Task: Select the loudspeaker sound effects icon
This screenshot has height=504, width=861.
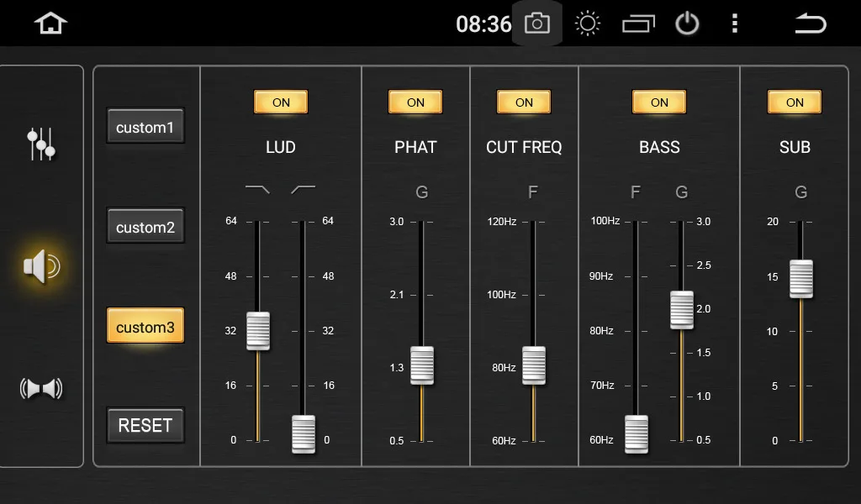Action: point(42,267)
